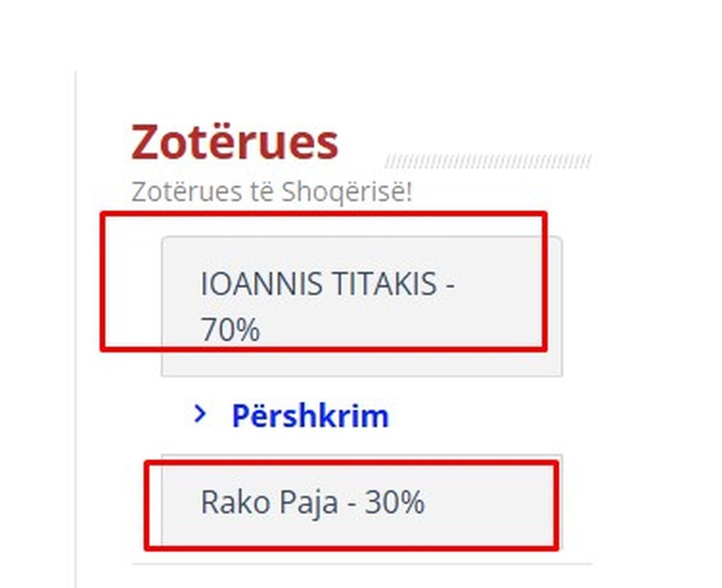Click the dash after Rako Paja

351,503
